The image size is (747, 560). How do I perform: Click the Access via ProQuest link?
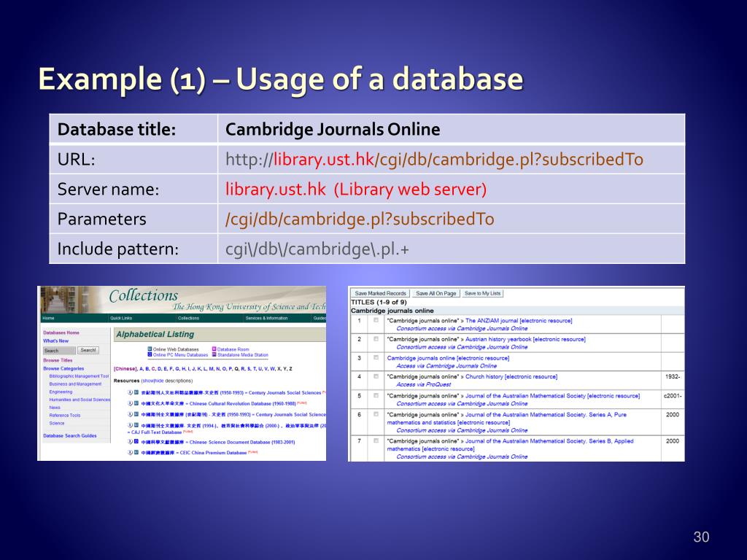click(x=424, y=384)
